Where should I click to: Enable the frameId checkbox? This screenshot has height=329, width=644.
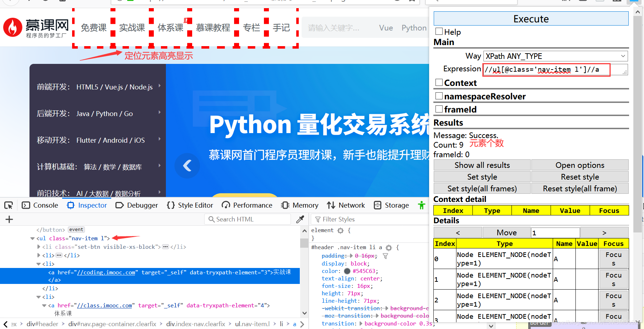pos(439,109)
